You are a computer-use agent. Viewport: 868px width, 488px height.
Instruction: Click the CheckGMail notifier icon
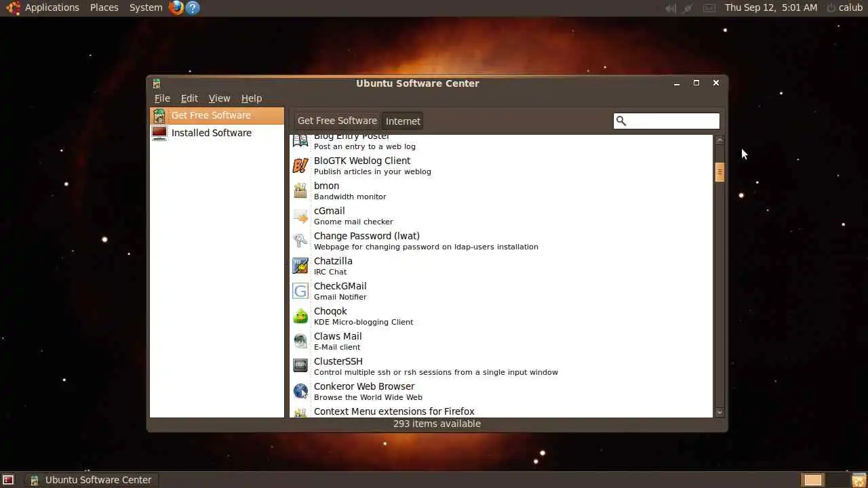click(300, 291)
